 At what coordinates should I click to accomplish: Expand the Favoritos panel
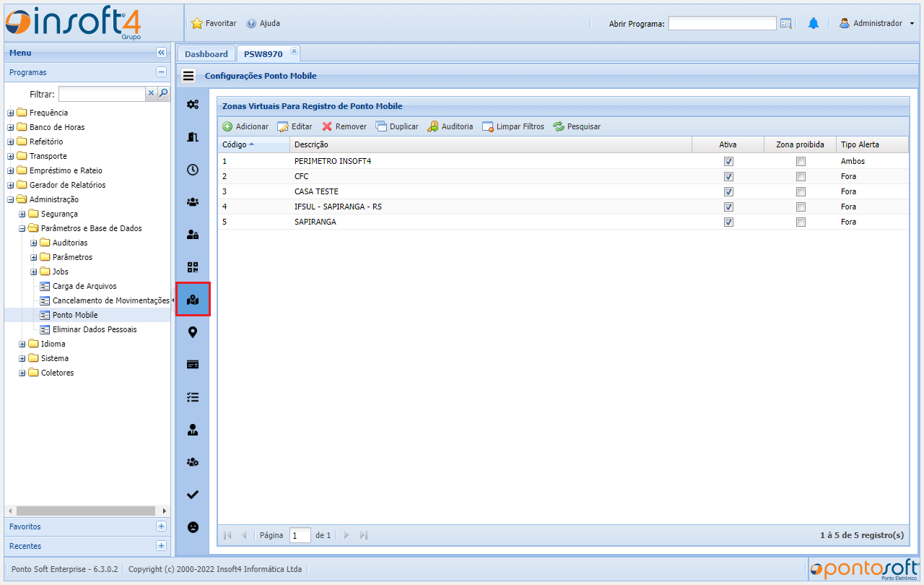161,526
